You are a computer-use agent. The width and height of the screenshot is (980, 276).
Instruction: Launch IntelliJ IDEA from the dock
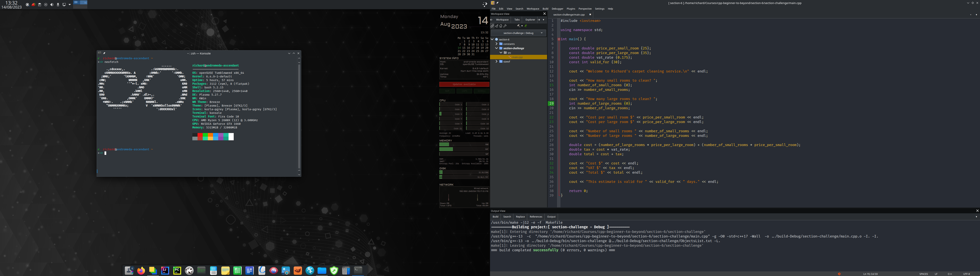coord(165,271)
